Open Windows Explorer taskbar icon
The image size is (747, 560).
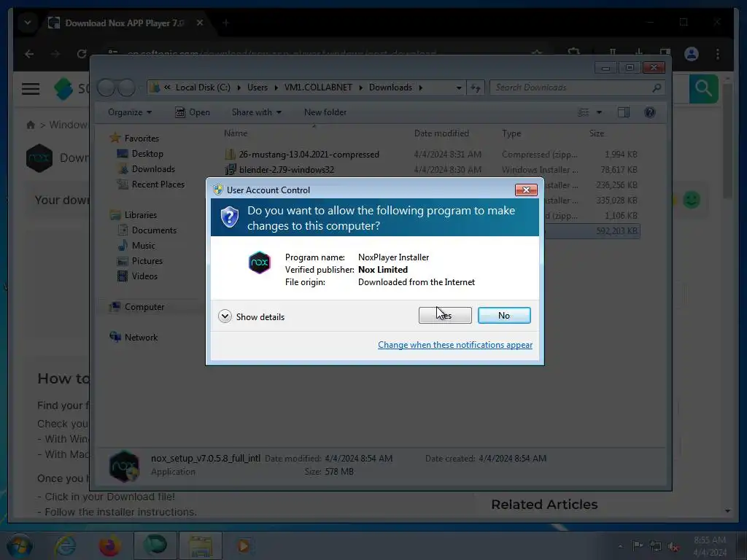click(x=201, y=545)
